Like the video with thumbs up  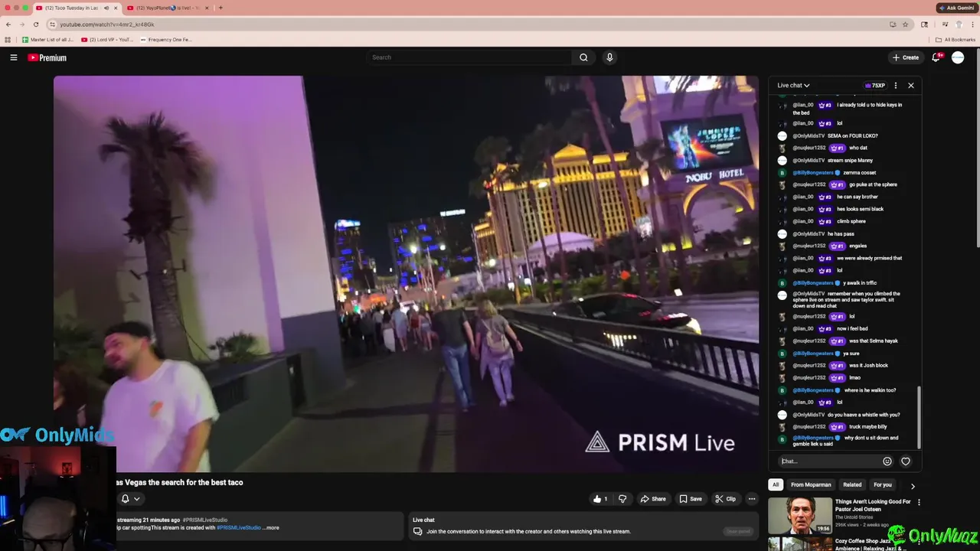click(600, 499)
